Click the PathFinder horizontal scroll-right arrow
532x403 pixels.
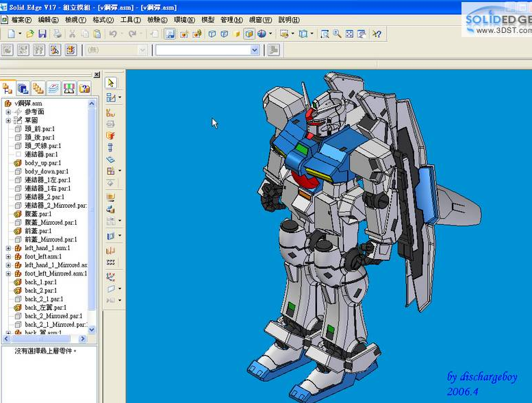pos(82,339)
